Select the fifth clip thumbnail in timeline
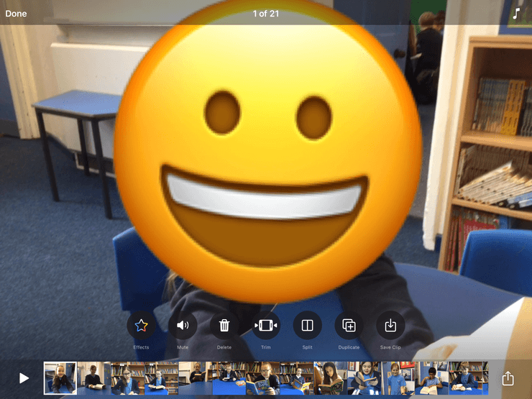The height and width of the screenshot is (399, 532). coord(196,378)
